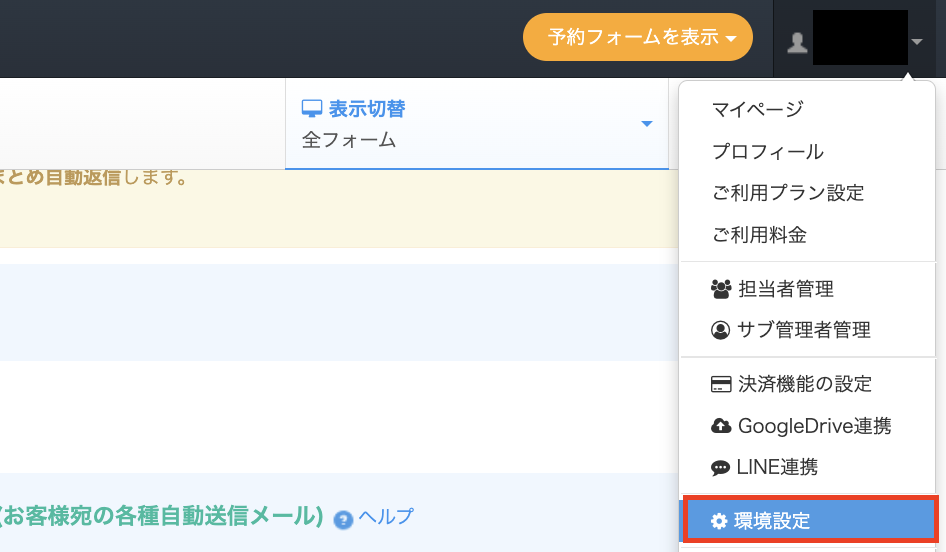Click the gear icon for 環境設定
This screenshot has height=552, width=946.
(x=719, y=521)
